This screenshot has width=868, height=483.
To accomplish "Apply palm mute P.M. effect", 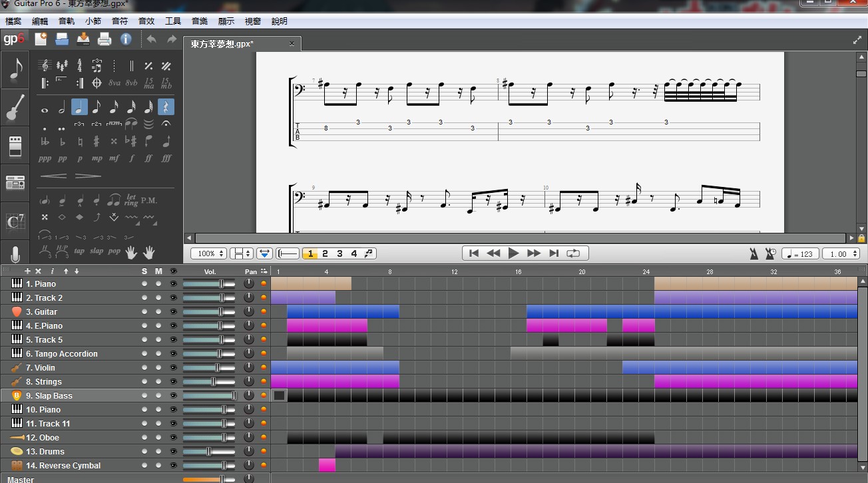I will (148, 200).
